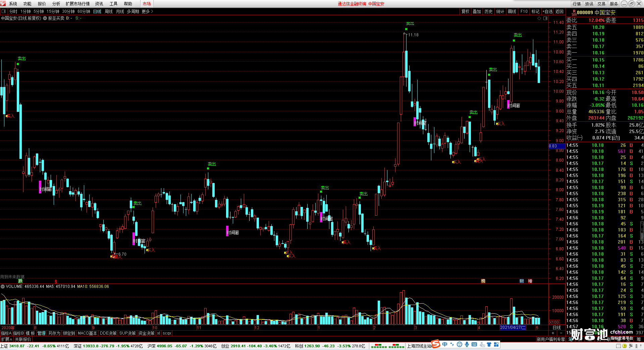Toggle the side panel layout icon at the chart's top right
Viewport: 644px width, 350px height.
(545, 18)
